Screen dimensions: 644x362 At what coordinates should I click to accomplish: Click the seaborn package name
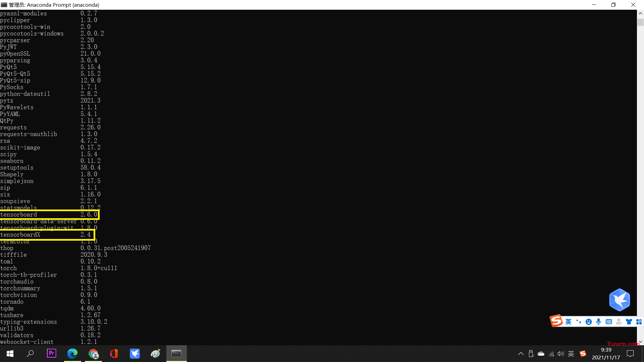(x=12, y=161)
